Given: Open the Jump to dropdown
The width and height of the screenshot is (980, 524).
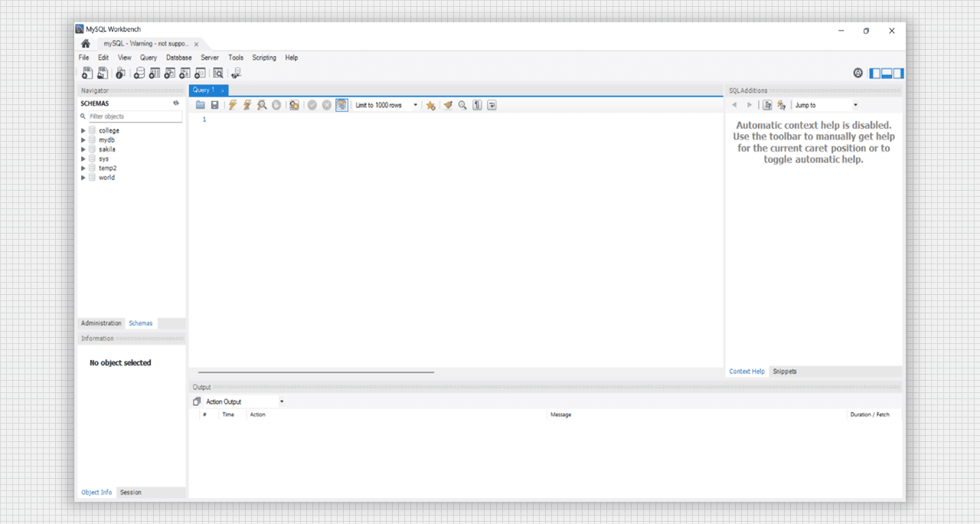Looking at the screenshot, I should click(826, 105).
